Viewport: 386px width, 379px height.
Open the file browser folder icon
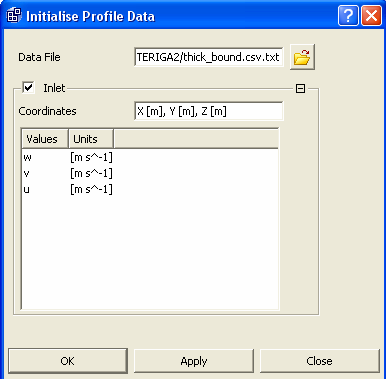[302, 57]
